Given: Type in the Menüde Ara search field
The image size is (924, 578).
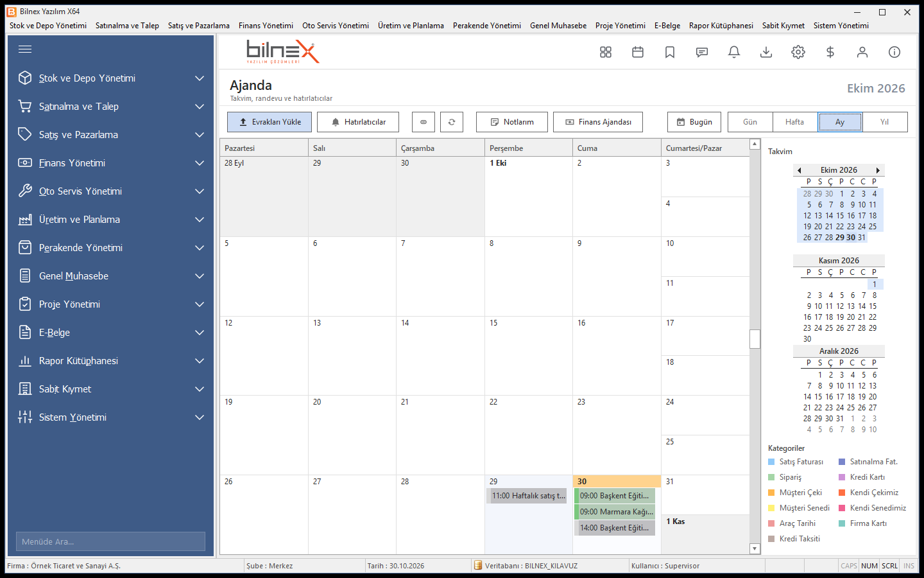Looking at the screenshot, I should [110, 541].
